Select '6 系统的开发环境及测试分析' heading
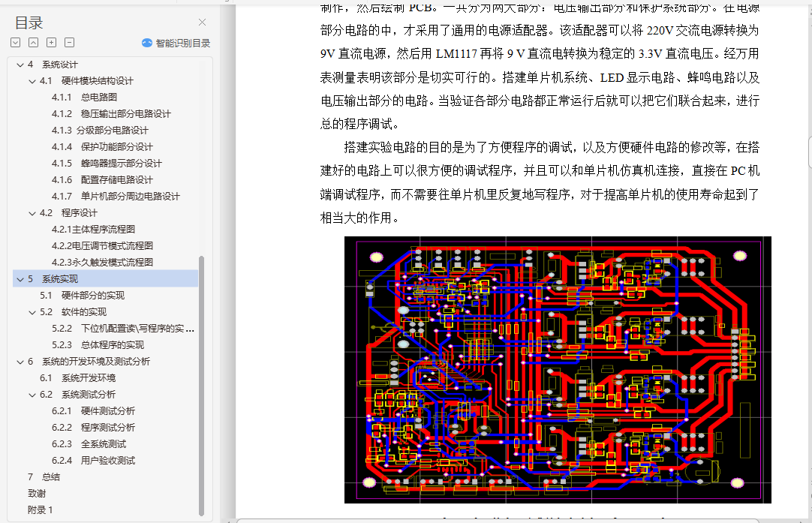812x523 pixels. pos(89,362)
